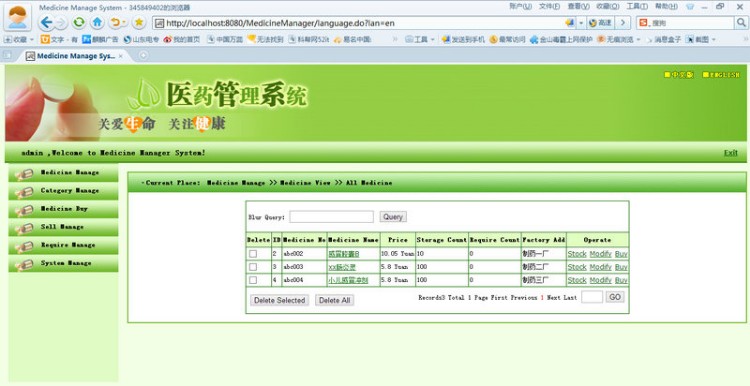750x386 pixels.
Task: Refresh the page with green reload icon
Action: pyautogui.click(x=78, y=22)
